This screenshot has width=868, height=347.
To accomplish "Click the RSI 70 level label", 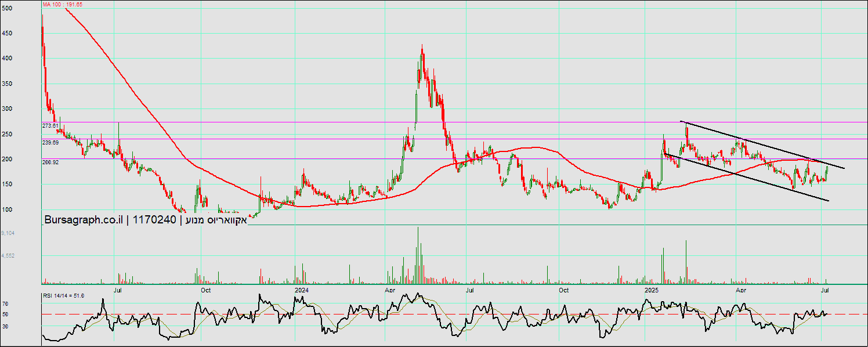I will tap(5, 303).
